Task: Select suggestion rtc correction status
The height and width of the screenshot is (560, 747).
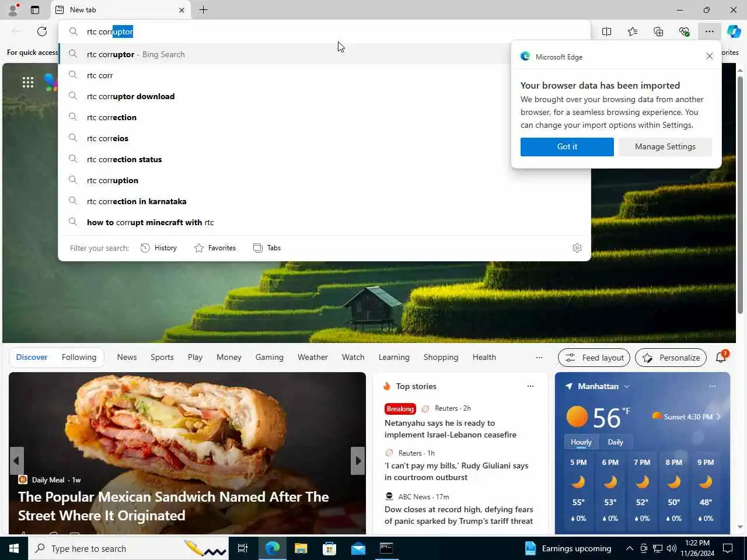Action: (324, 159)
